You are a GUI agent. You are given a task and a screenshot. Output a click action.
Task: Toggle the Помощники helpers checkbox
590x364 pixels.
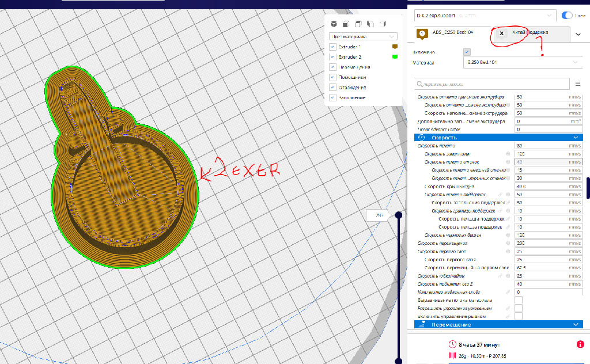point(332,77)
